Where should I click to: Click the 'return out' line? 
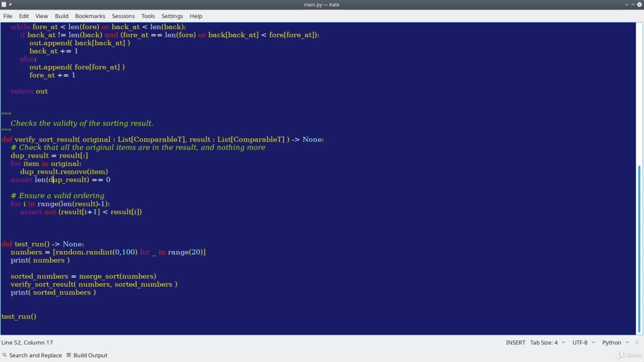click(29, 91)
